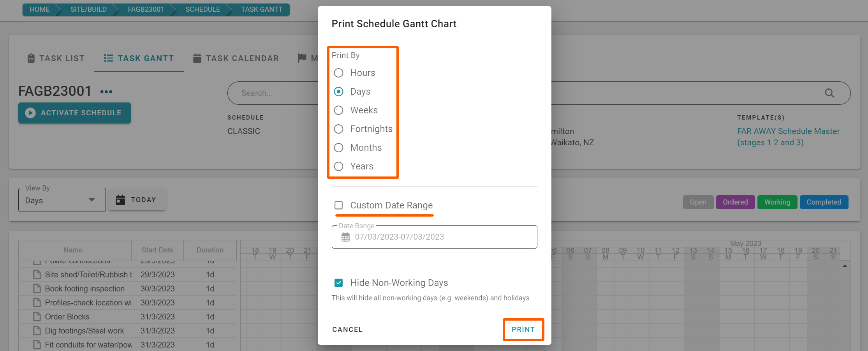Image resolution: width=868 pixels, height=351 pixels.
Task: Switch to the Task Gantt tab
Action: (x=139, y=58)
